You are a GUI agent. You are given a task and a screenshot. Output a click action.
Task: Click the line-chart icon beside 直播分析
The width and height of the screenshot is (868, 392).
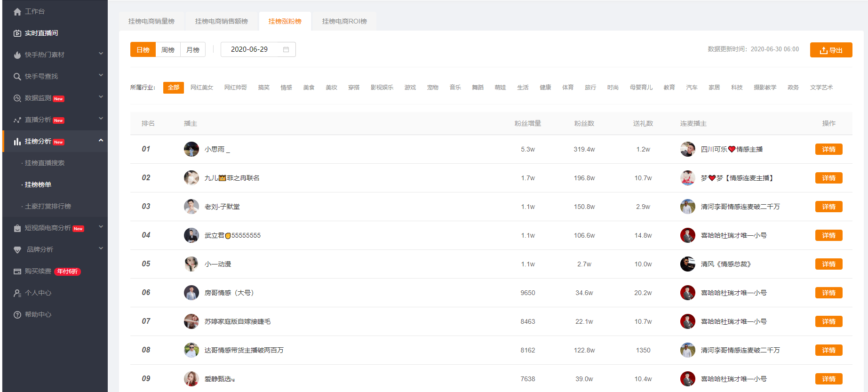pos(17,120)
